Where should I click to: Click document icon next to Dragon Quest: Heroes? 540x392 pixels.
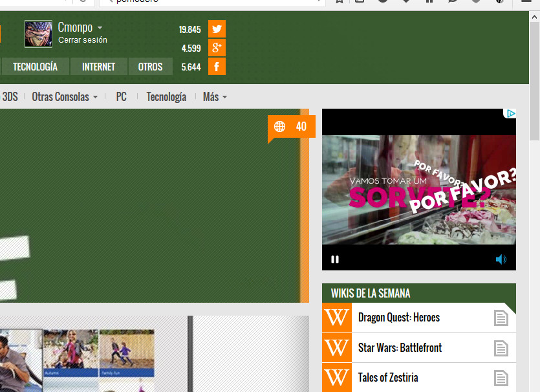click(501, 318)
